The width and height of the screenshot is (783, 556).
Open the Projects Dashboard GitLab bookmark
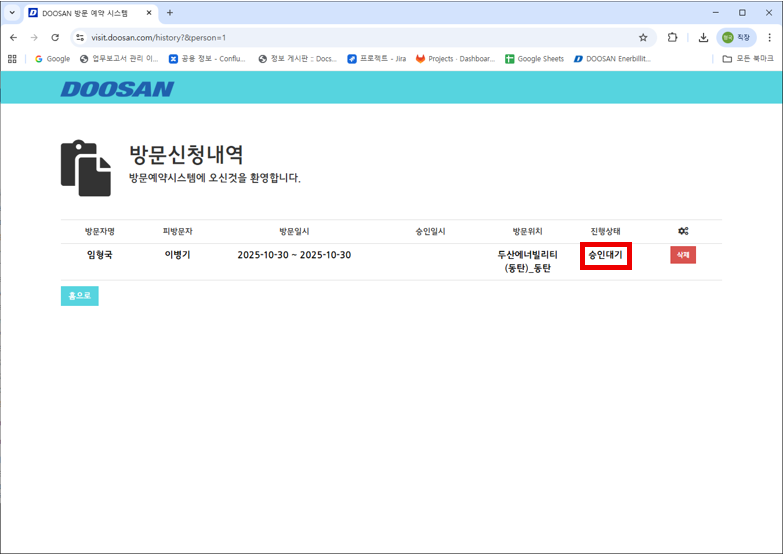coord(455,59)
